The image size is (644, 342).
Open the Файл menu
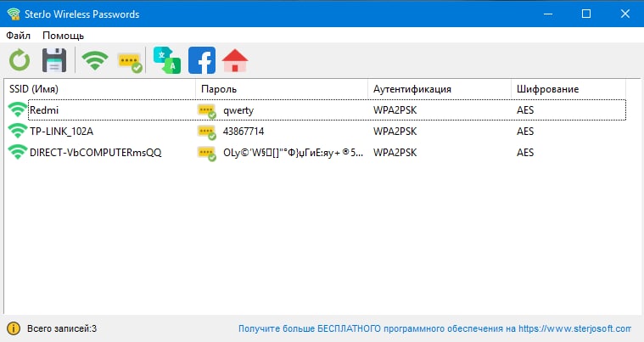point(18,36)
